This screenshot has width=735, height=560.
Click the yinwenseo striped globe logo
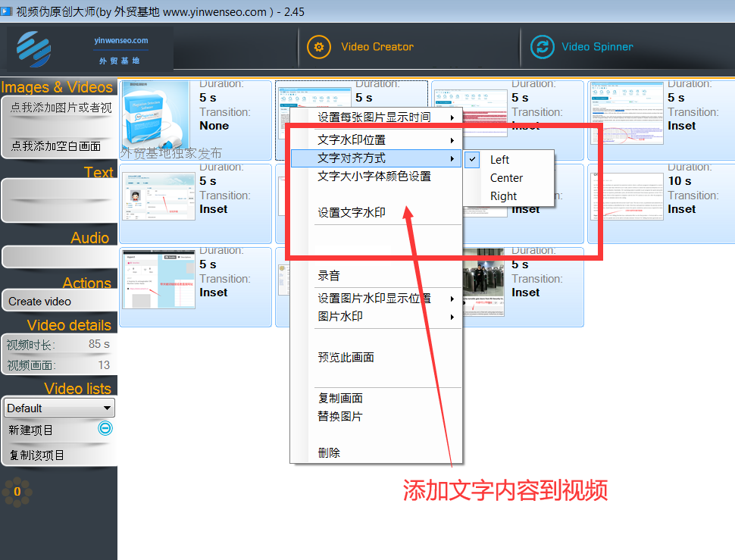(x=34, y=50)
